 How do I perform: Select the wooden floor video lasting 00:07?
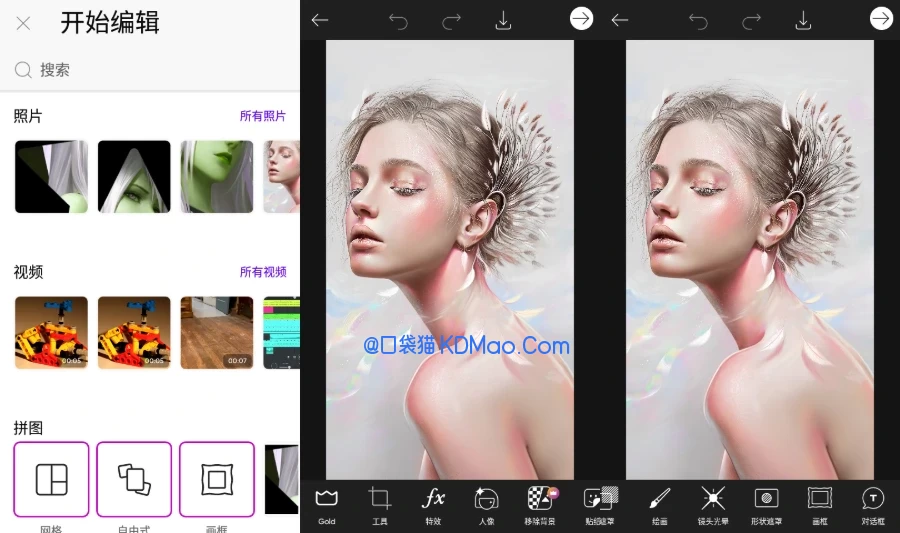[x=217, y=333]
